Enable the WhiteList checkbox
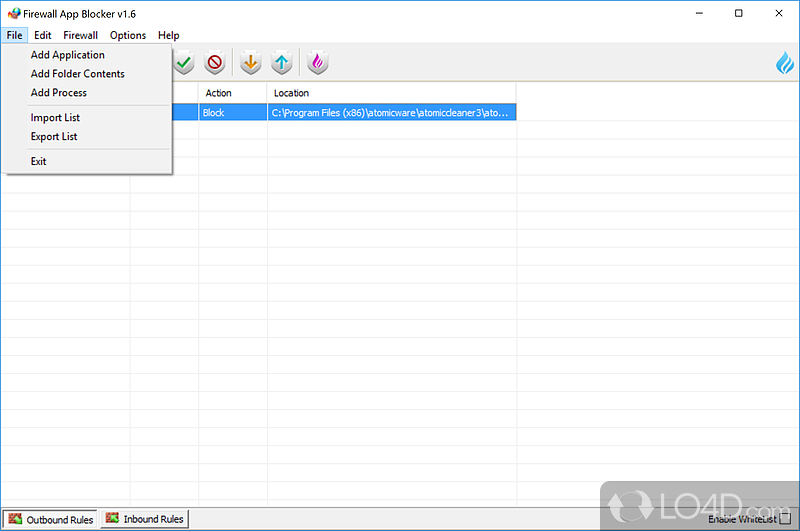Screen dimensions: 800x531 (x=784, y=518)
